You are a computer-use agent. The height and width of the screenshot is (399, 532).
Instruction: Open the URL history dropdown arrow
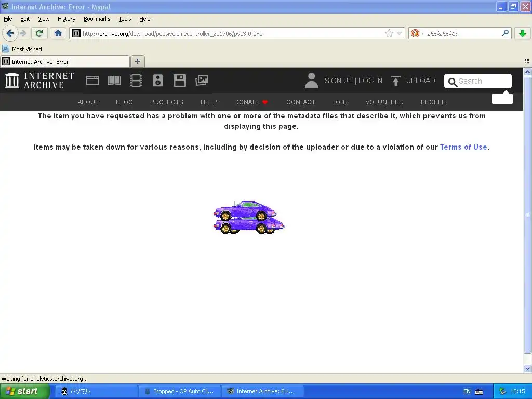coord(400,33)
